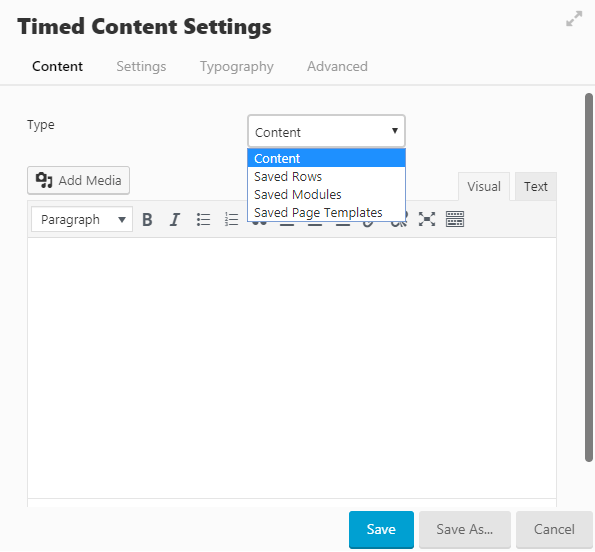Image resolution: width=595 pixels, height=552 pixels.
Task: Insert a bulleted list
Action: point(203,220)
